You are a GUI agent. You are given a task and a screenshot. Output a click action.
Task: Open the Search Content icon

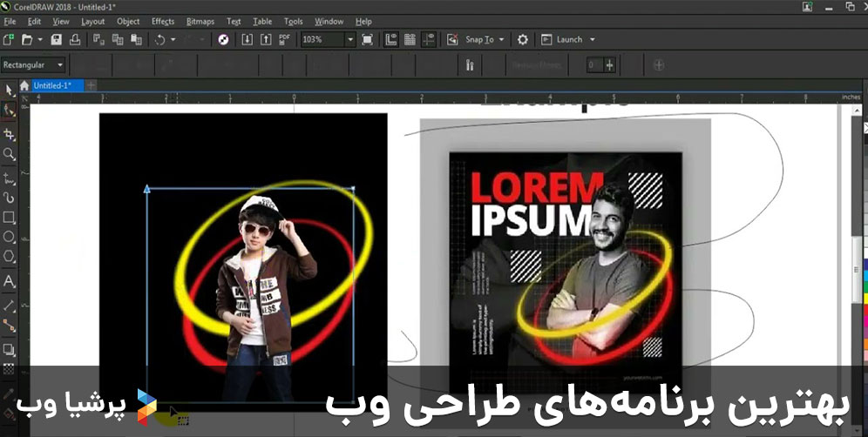[224, 39]
